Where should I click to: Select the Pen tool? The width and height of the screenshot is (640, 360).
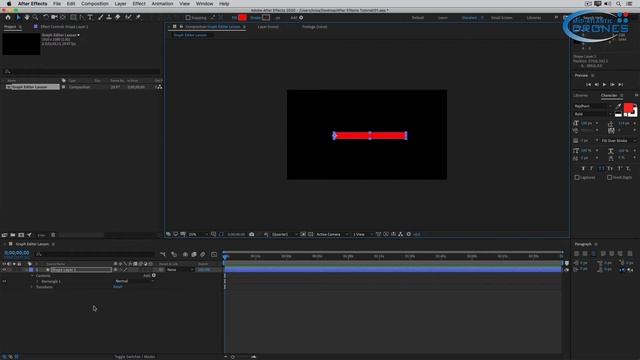[x=82, y=18]
